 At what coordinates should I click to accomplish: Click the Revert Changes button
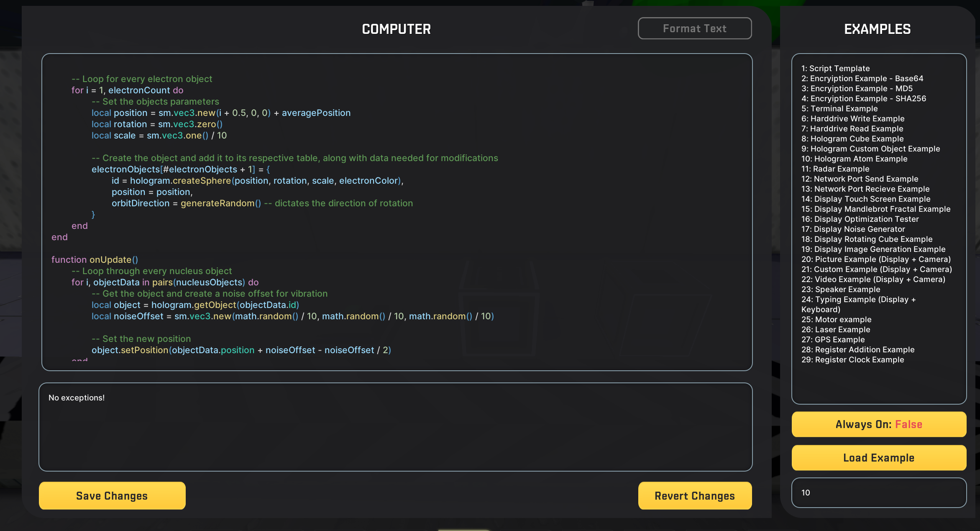click(694, 495)
